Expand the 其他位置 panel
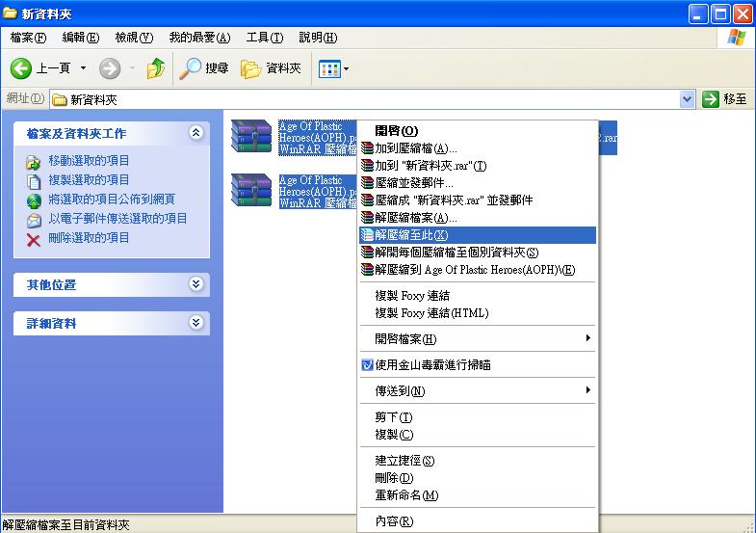The height and width of the screenshot is (533, 756). (x=196, y=284)
